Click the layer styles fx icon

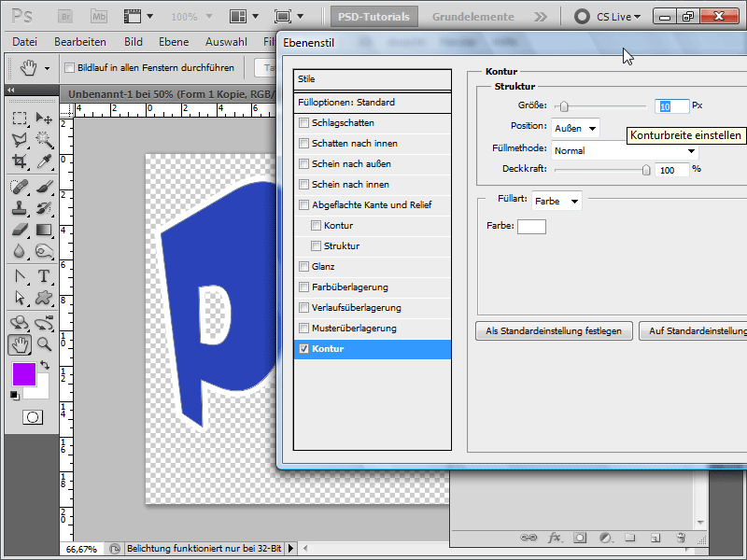554,538
